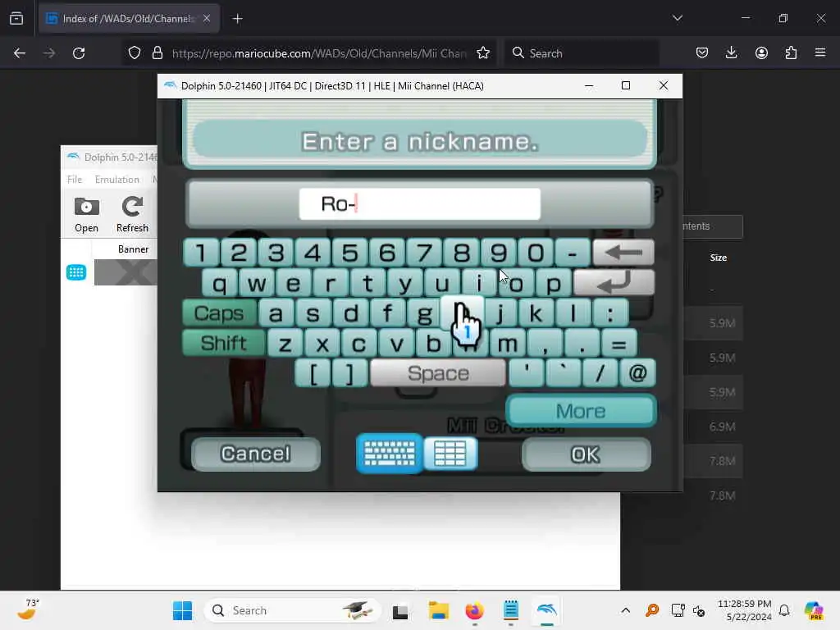Click the Save to Pocket icon
This screenshot has height=630, width=840.
point(702,52)
